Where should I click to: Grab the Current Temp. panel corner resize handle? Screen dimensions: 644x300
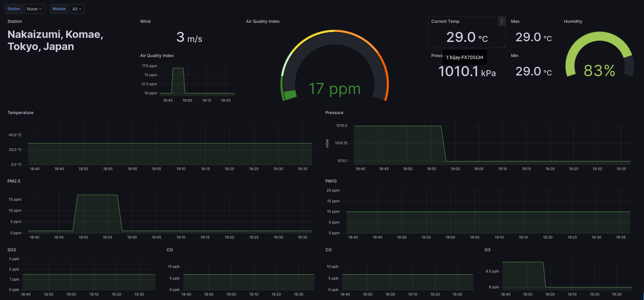[504, 46]
